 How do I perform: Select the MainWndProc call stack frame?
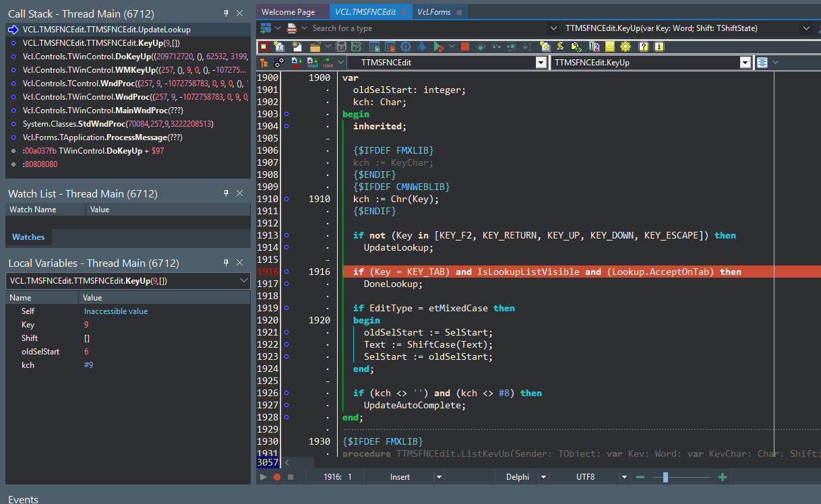click(x=128, y=111)
